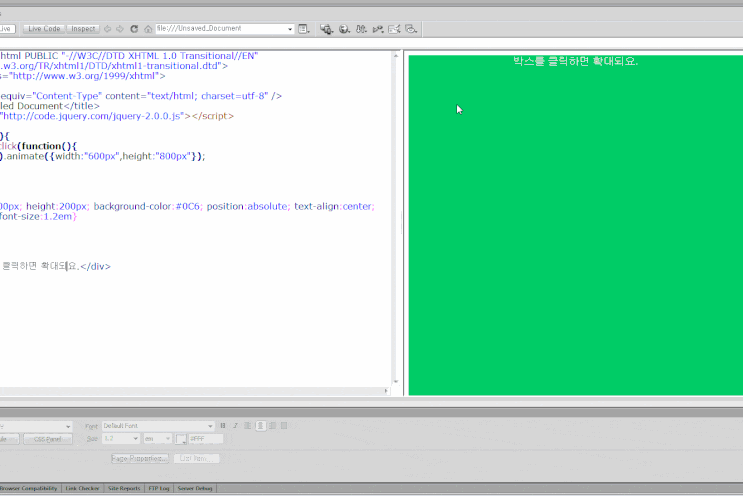Switch to the Browser Compatibility tab

click(29, 488)
